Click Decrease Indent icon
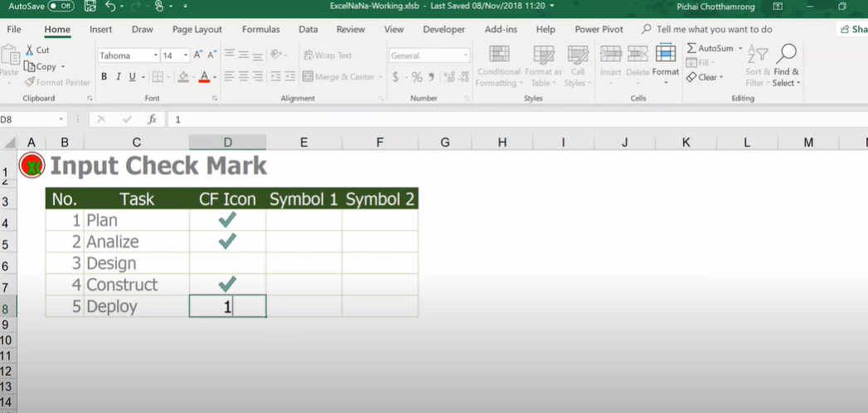This screenshot has height=413, width=868. pyautogui.click(x=276, y=77)
